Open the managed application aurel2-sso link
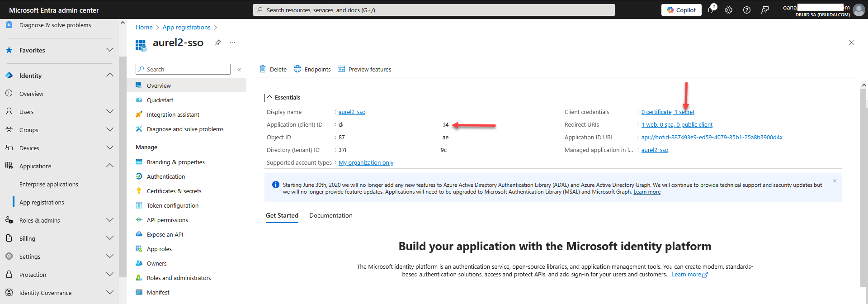 click(x=655, y=150)
